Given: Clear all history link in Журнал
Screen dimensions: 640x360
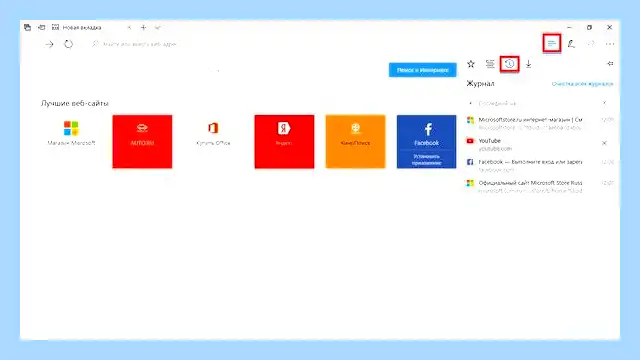Looking at the screenshot, I should [x=582, y=84].
